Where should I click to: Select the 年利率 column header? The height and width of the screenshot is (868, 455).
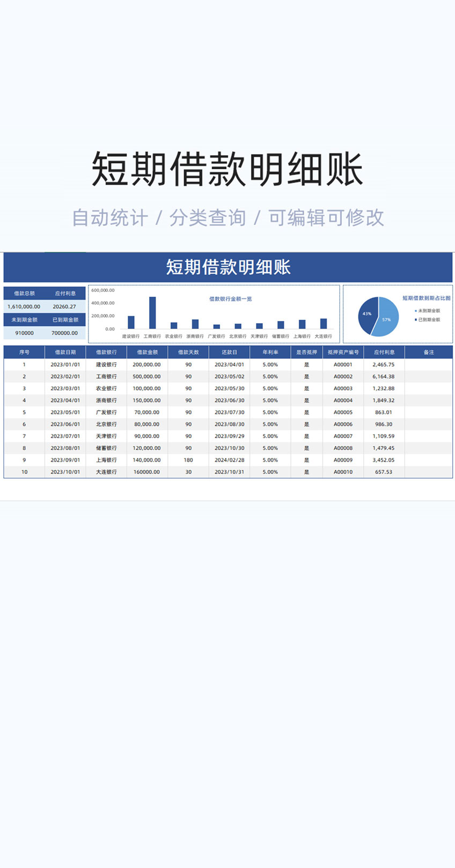coord(270,352)
